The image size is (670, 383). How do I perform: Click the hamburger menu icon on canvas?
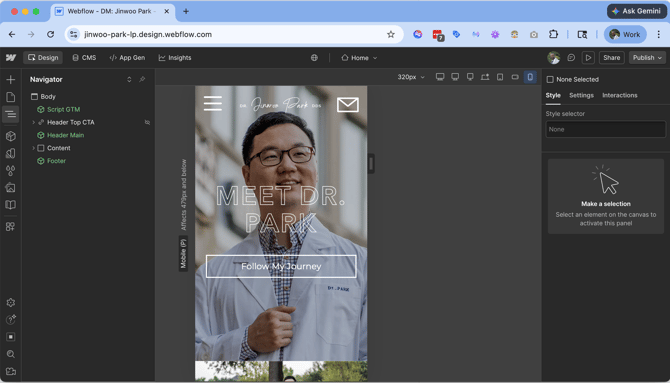(212, 103)
